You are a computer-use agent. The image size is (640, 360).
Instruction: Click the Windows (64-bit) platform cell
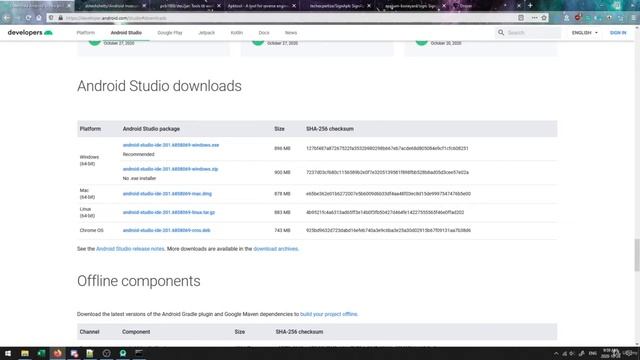[x=89, y=160]
